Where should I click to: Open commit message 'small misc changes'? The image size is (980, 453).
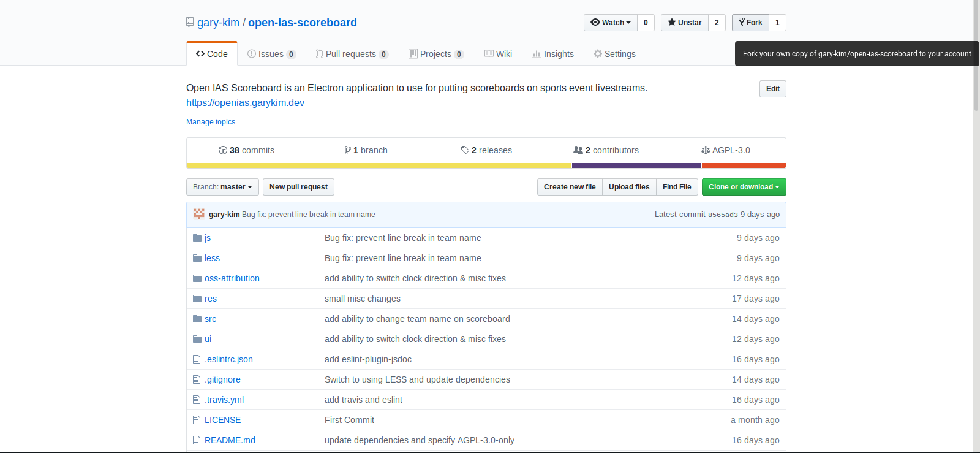(x=363, y=299)
